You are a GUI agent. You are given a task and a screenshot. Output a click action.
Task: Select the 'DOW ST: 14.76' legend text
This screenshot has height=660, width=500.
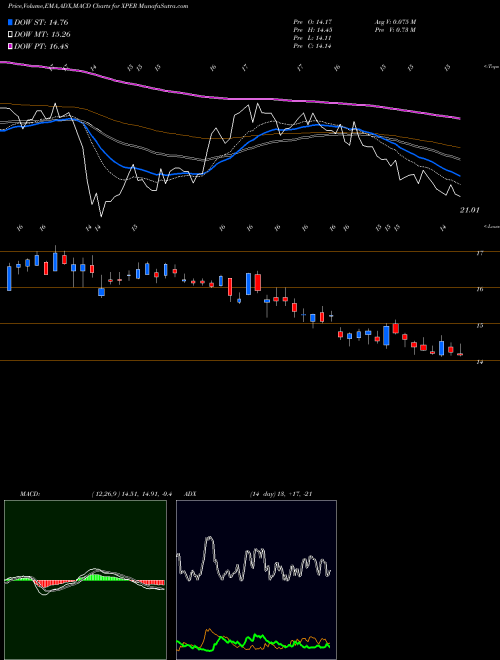(41, 22)
